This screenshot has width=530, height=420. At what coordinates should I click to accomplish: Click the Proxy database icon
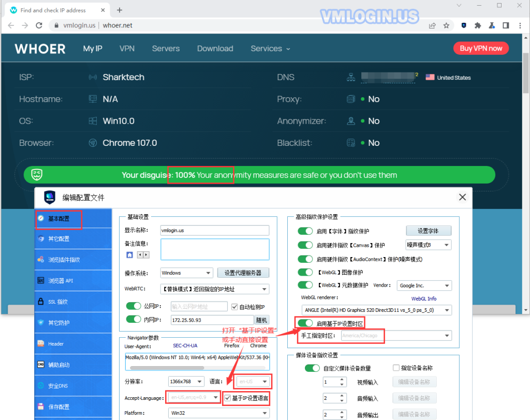tap(351, 99)
